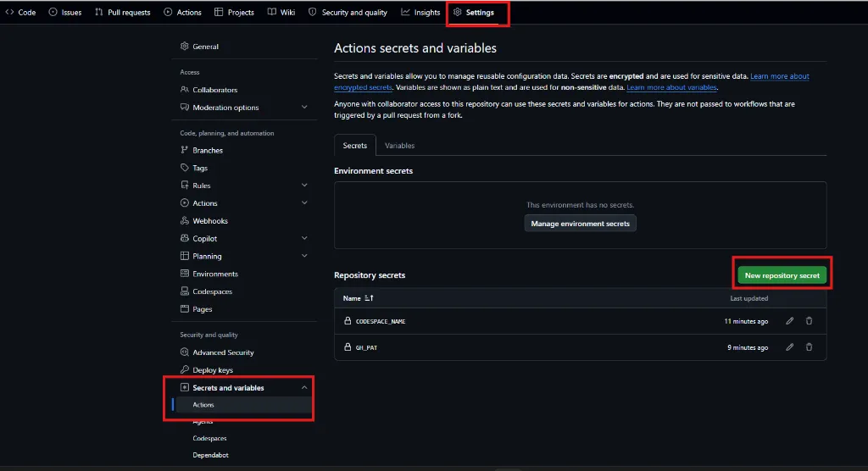Switch to Projects tab

tap(234, 12)
